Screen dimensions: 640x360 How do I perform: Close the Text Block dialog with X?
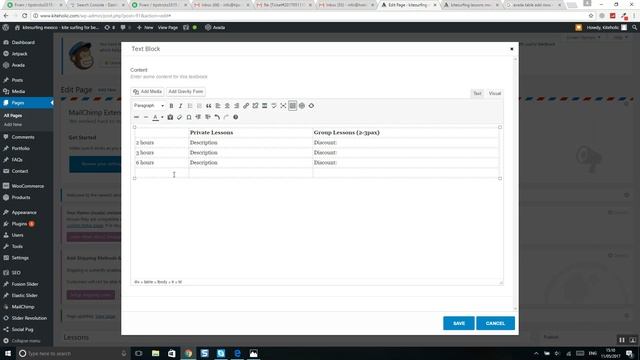tap(512, 49)
